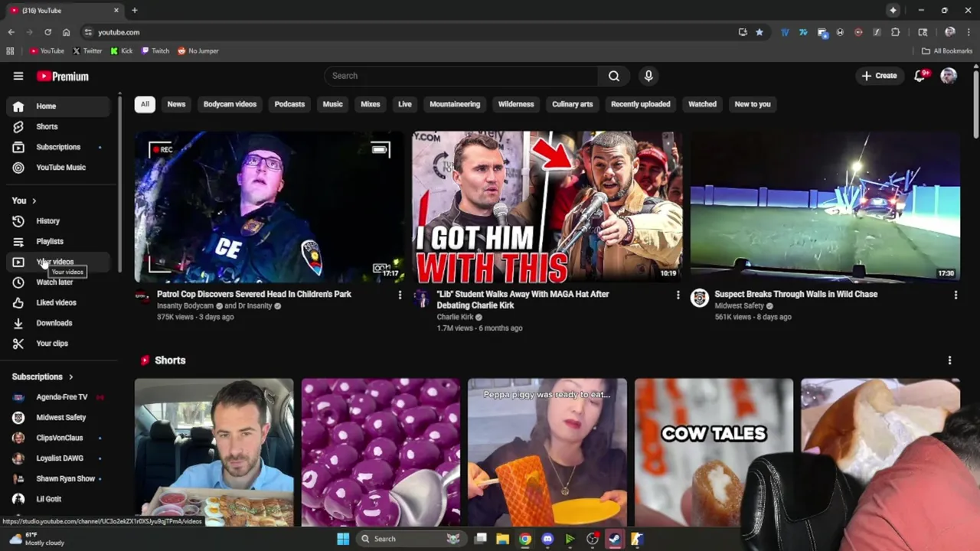Viewport: 980px width, 551px height.
Task: Expand the You section
Action: (24, 201)
